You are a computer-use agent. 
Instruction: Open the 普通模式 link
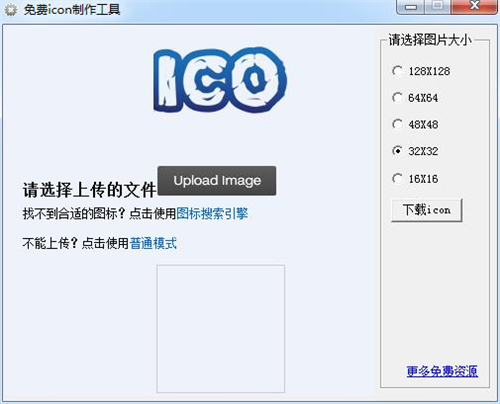pyautogui.click(x=153, y=243)
